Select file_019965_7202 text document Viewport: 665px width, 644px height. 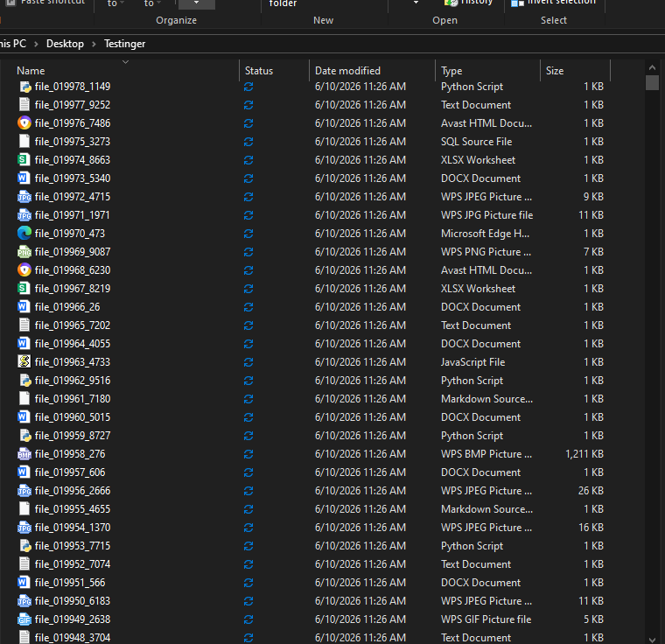73,325
